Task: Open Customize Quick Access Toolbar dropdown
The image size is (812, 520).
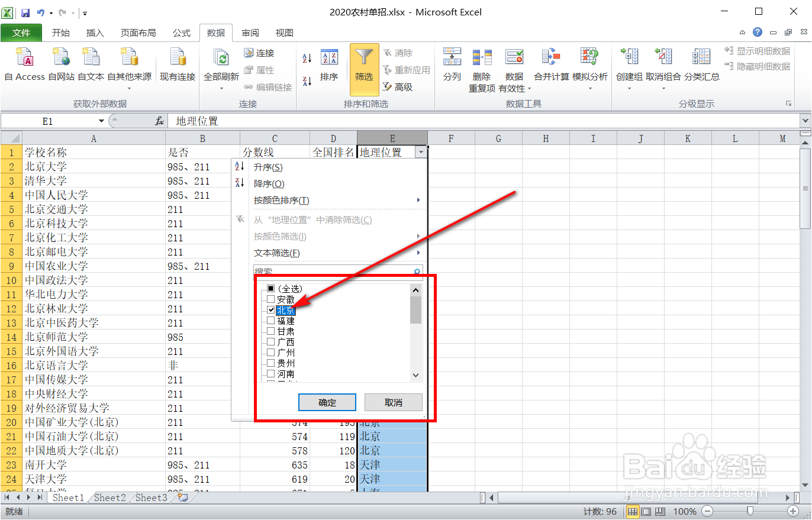Action: tap(85, 12)
